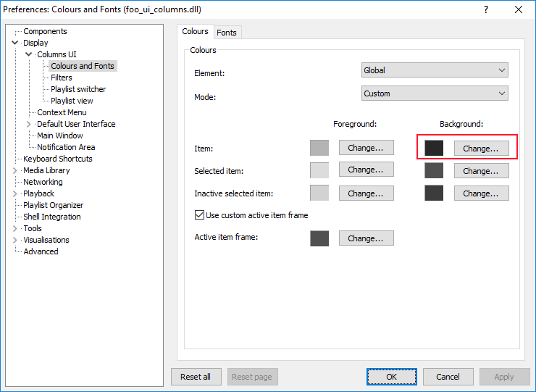The image size is (536, 392).
Task: Open the Element dropdown showing Global
Action: (435, 70)
